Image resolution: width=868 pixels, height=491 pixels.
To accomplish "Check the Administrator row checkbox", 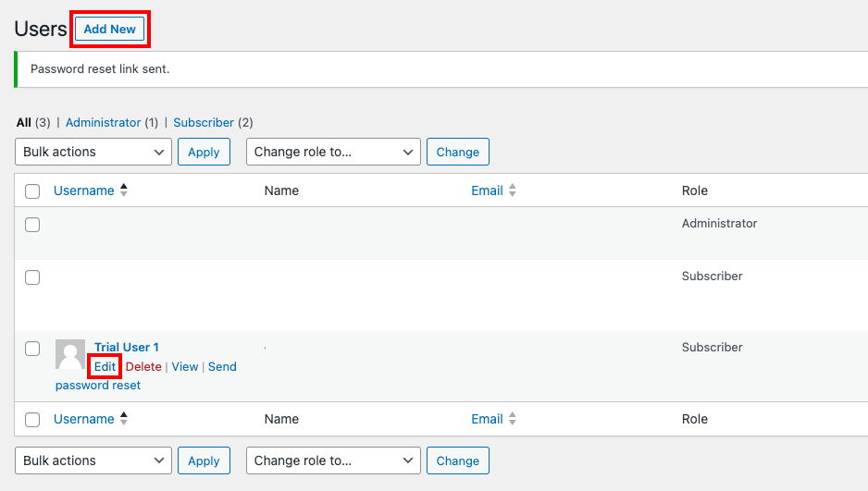I will click(x=32, y=225).
